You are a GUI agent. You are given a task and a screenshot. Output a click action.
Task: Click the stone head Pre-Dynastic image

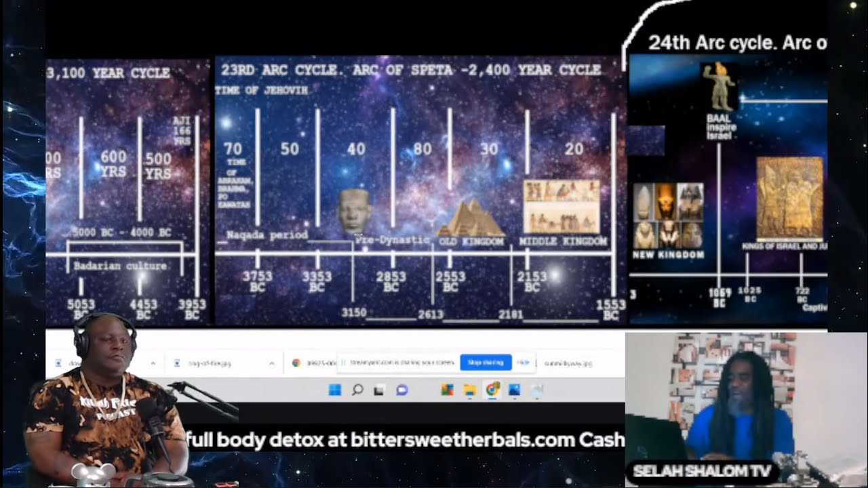click(x=353, y=211)
